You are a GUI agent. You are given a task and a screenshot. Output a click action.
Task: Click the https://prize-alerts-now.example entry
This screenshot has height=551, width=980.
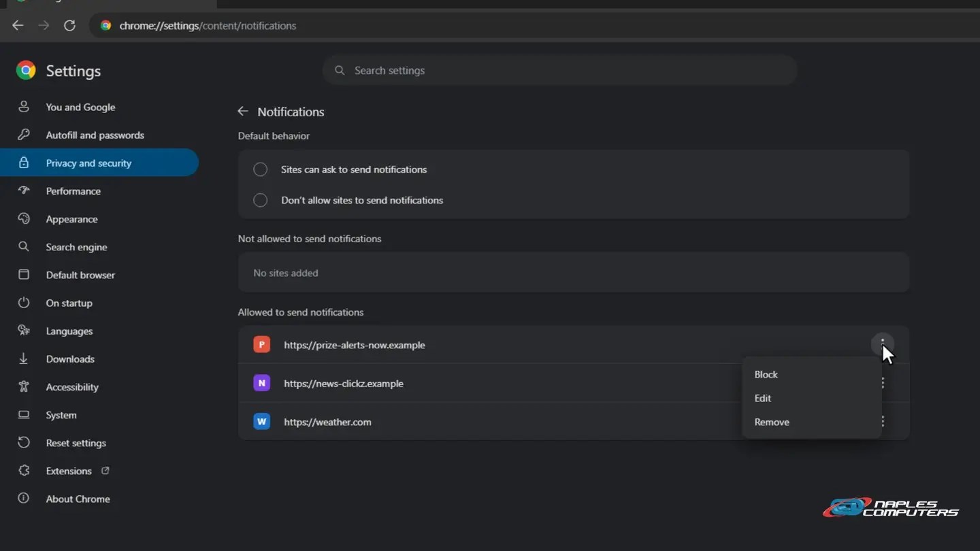355,345
